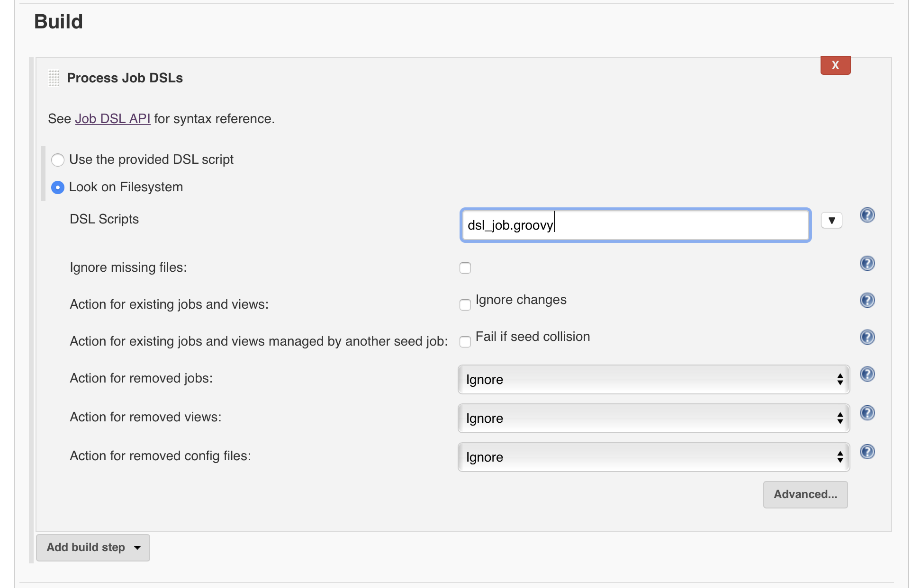Image resolution: width=921 pixels, height=588 pixels.
Task: Select Look on Filesystem option
Action: click(x=58, y=187)
